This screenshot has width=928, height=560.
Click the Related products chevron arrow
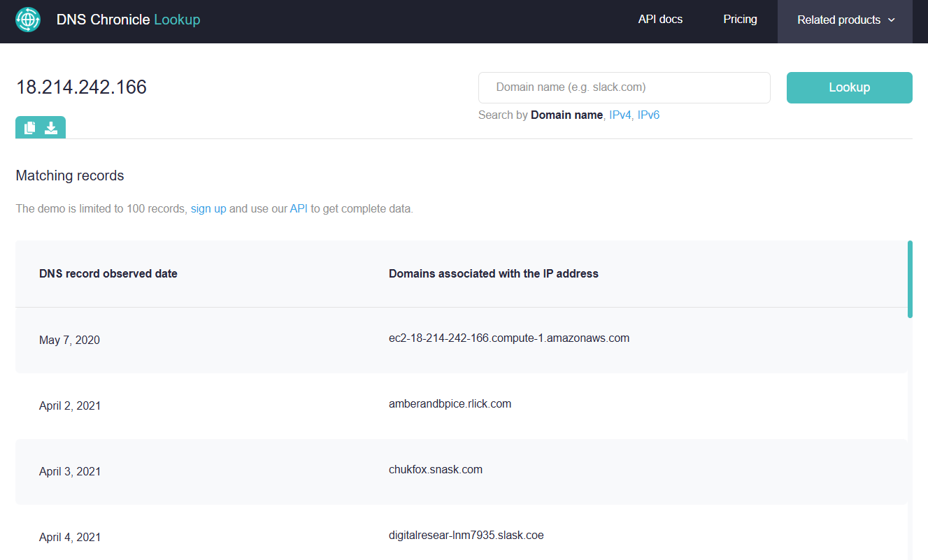point(892,20)
